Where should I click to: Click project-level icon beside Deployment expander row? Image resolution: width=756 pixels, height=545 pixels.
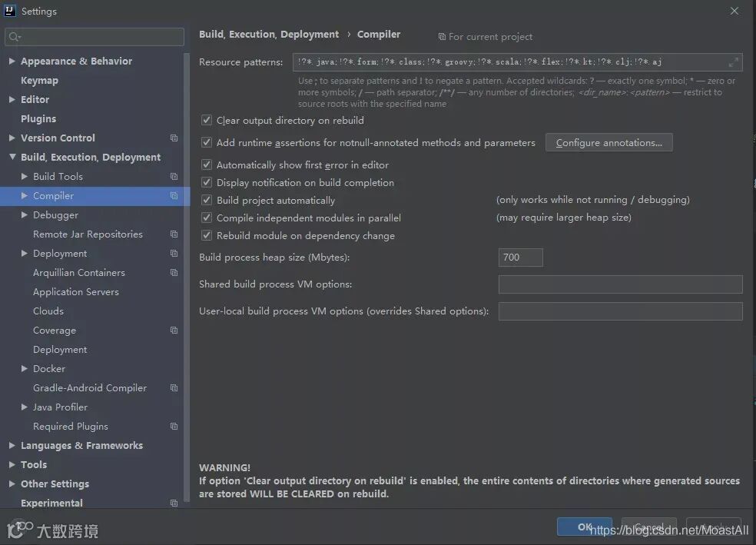pos(174,253)
